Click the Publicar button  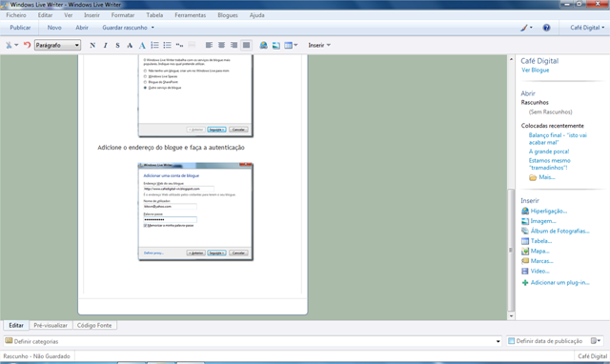[x=20, y=28]
